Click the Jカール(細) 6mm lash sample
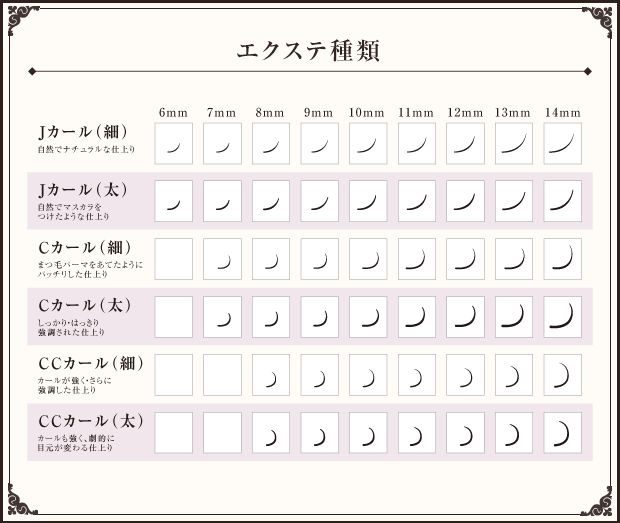The height and width of the screenshot is (523, 620). click(x=173, y=143)
